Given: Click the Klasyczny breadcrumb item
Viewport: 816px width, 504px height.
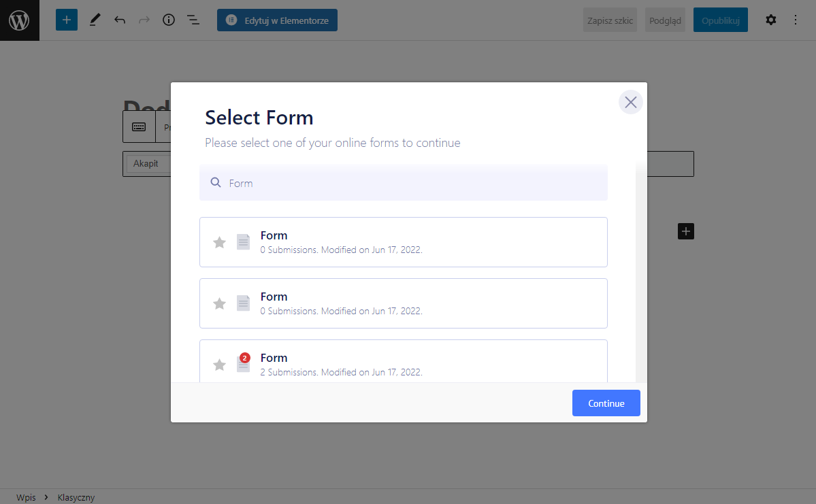Looking at the screenshot, I should click(76, 497).
